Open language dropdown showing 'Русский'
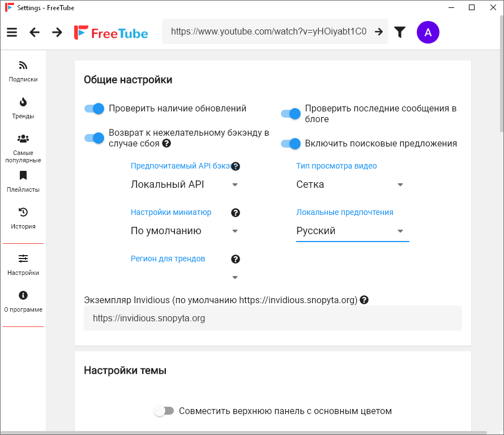This screenshot has width=504, height=435. click(350, 231)
